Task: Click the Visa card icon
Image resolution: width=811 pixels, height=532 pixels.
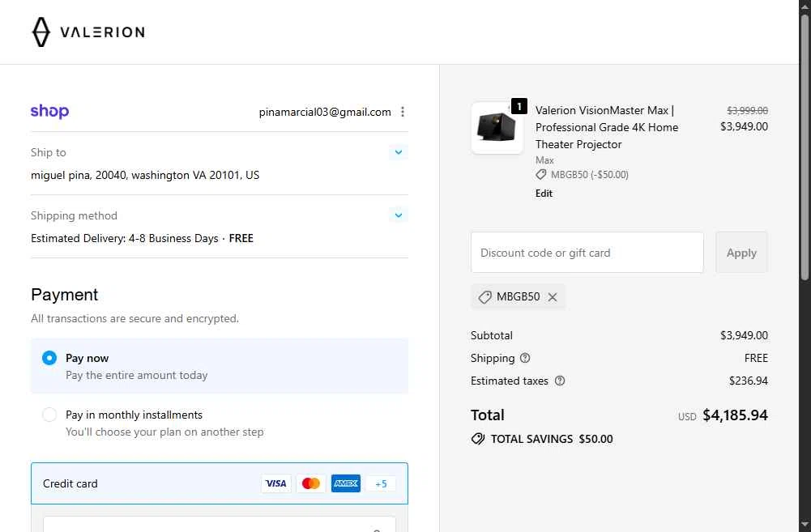Action: (x=275, y=483)
